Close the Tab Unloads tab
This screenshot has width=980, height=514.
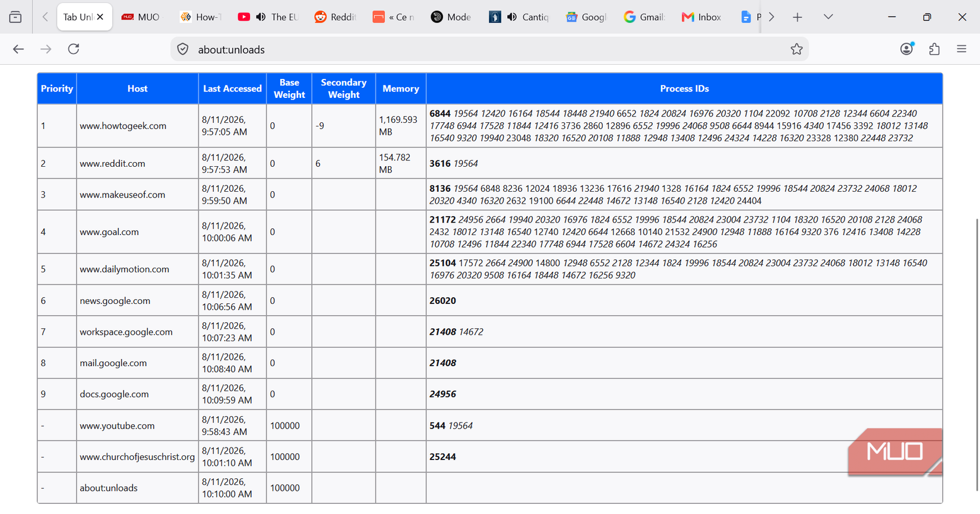100,17
